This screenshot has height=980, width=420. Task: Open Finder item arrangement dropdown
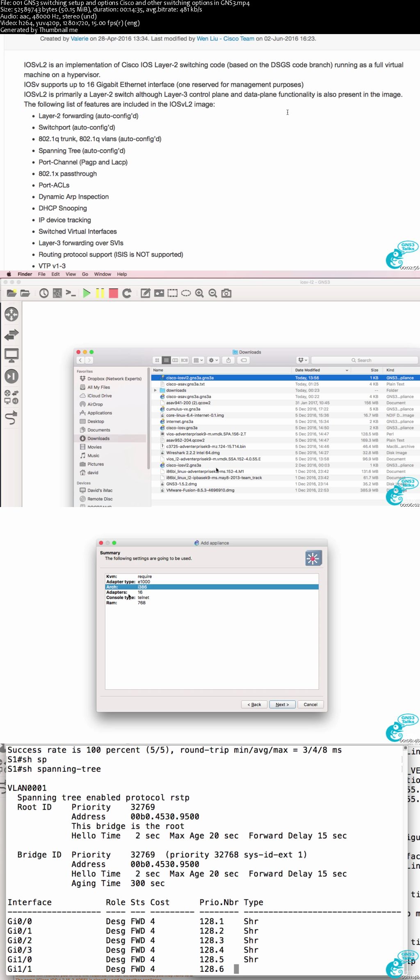[x=198, y=360]
